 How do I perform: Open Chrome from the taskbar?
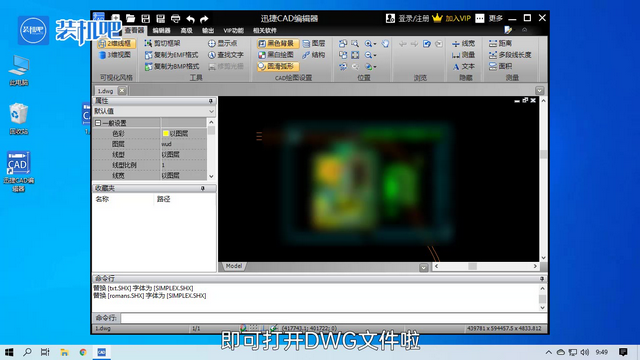pyautogui.click(x=83, y=352)
